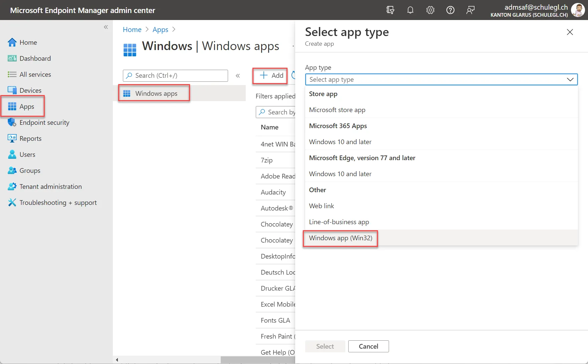Click the horizontal scrollbar left arrow
Image resolution: width=588 pixels, height=364 pixels.
coord(117,360)
